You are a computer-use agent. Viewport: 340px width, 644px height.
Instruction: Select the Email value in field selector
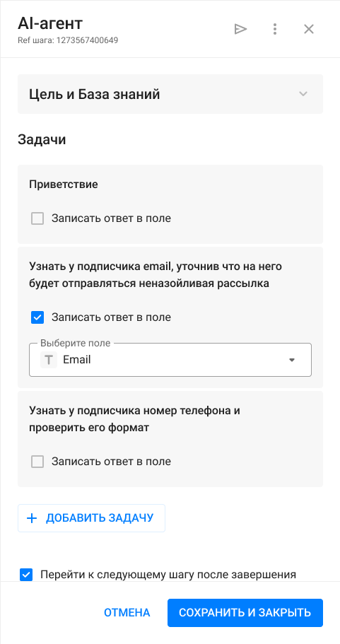(77, 360)
